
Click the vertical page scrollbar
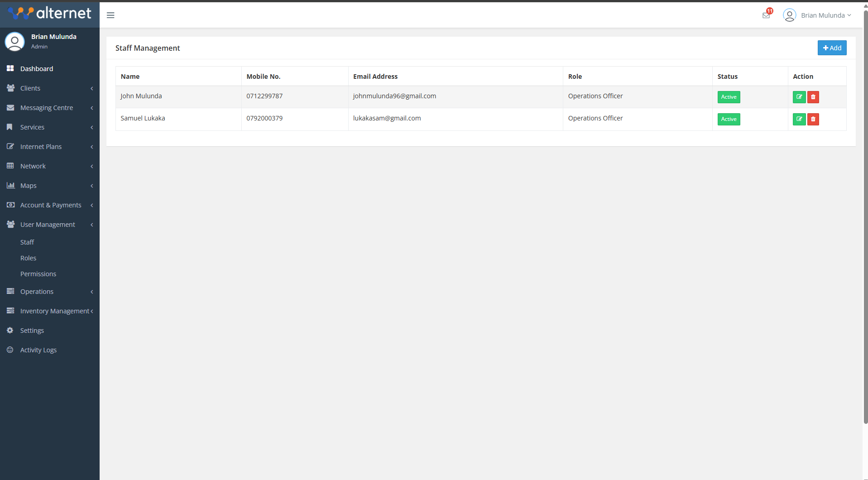click(865, 217)
